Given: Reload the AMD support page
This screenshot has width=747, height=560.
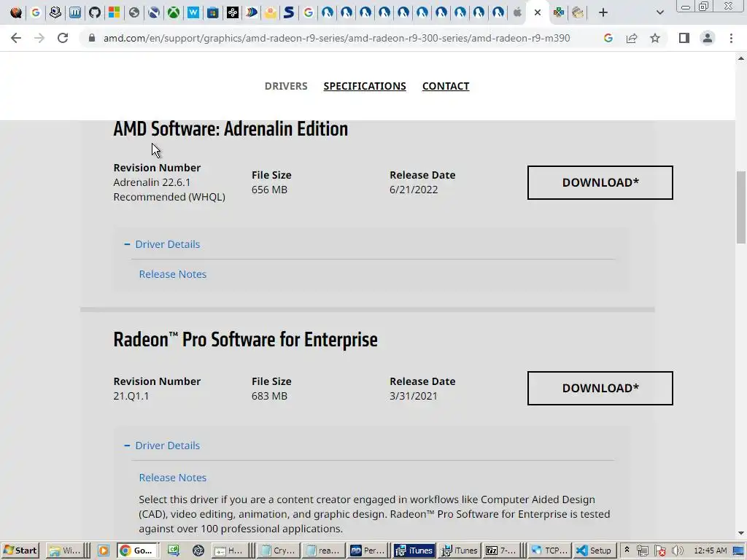Looking at the screenshot, I should point(63,38).
